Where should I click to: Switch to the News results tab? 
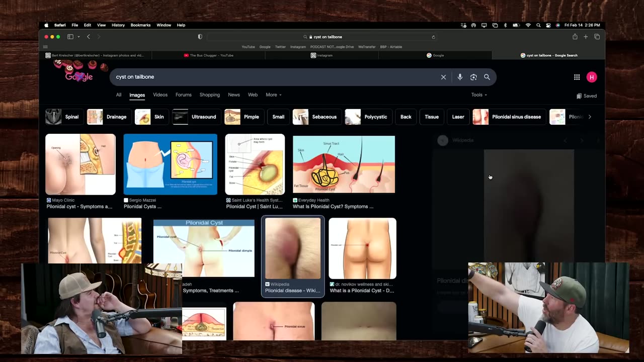[233, 95]
